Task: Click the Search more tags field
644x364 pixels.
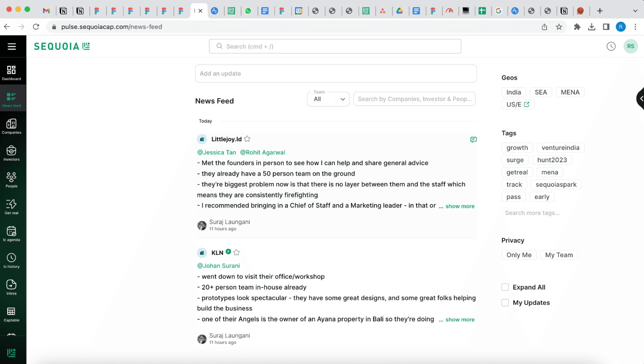Action: point(532,213)
